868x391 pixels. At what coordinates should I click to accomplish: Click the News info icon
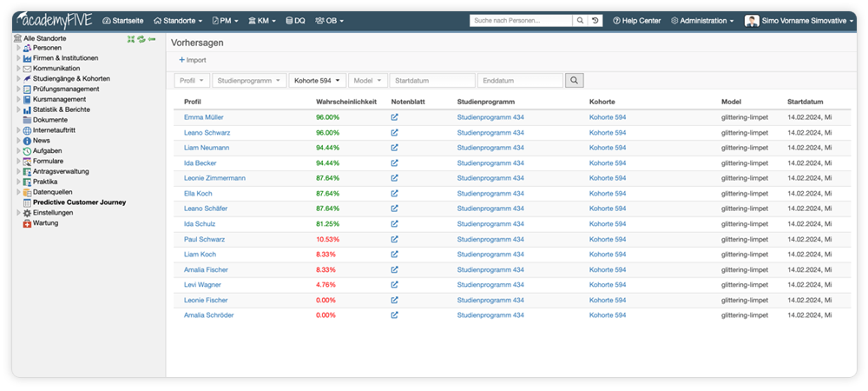(x=27, y=141)
